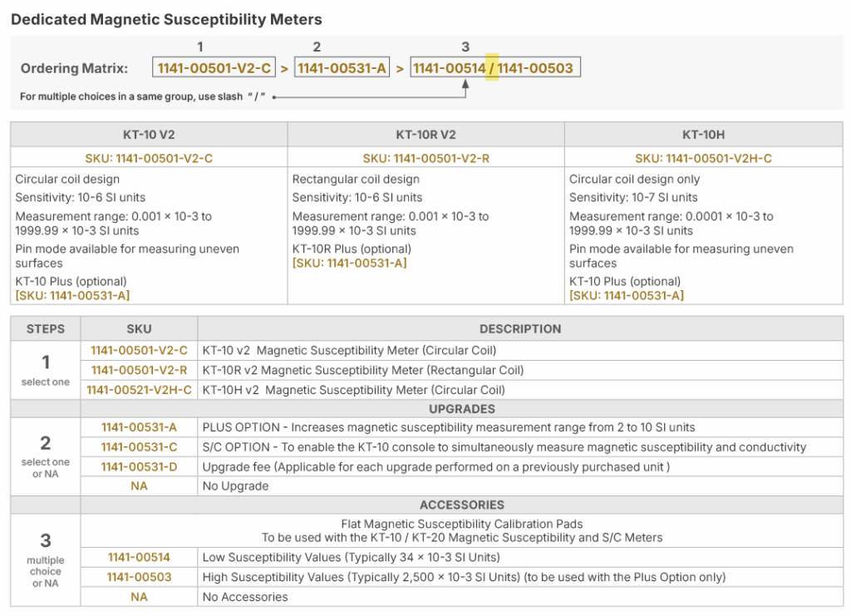Click "Circular coil design only" text

[x=634, y=179]
